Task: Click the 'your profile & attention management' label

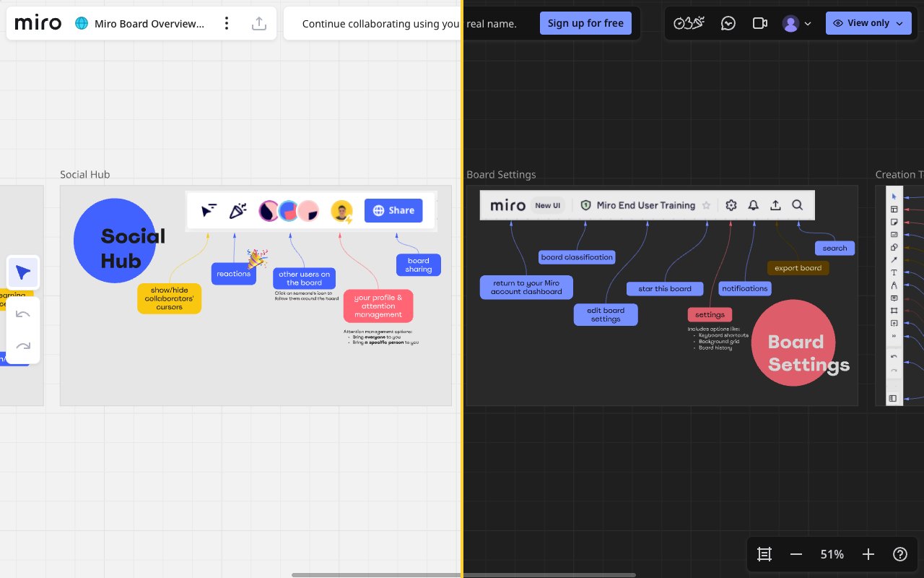Action: coord(378,306)
